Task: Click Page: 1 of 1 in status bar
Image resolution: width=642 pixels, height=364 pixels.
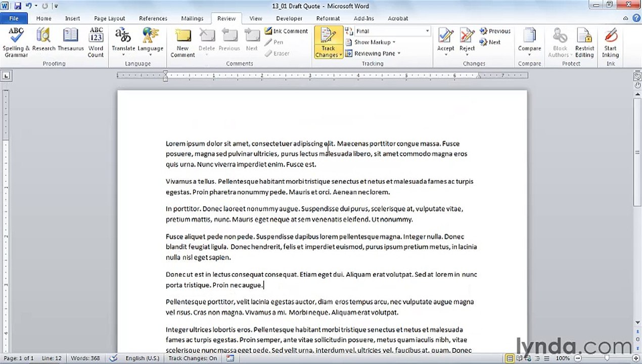Action: tap(18, 358)
